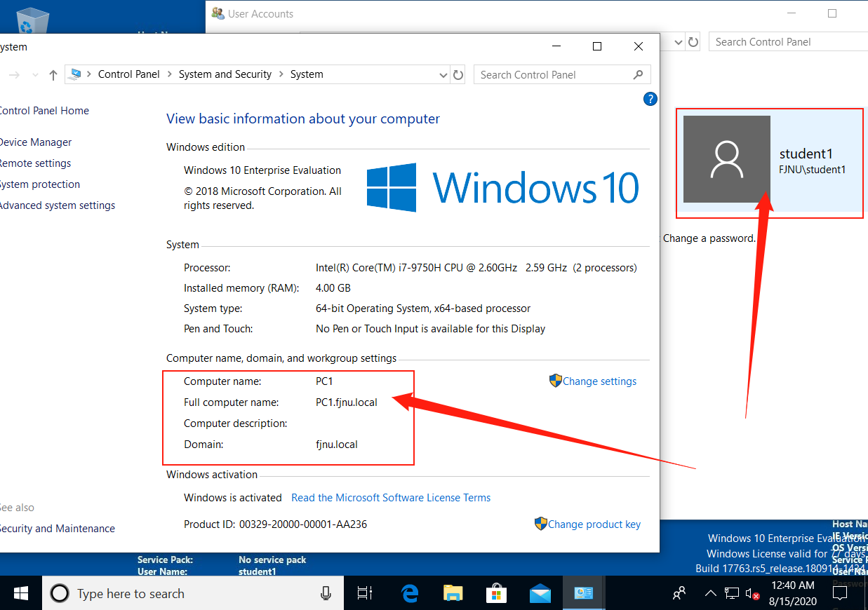868x610 pixels.
Task: Select the Control Panel breadcrumb
Action: pyautogui.click(x=129, y=74)
